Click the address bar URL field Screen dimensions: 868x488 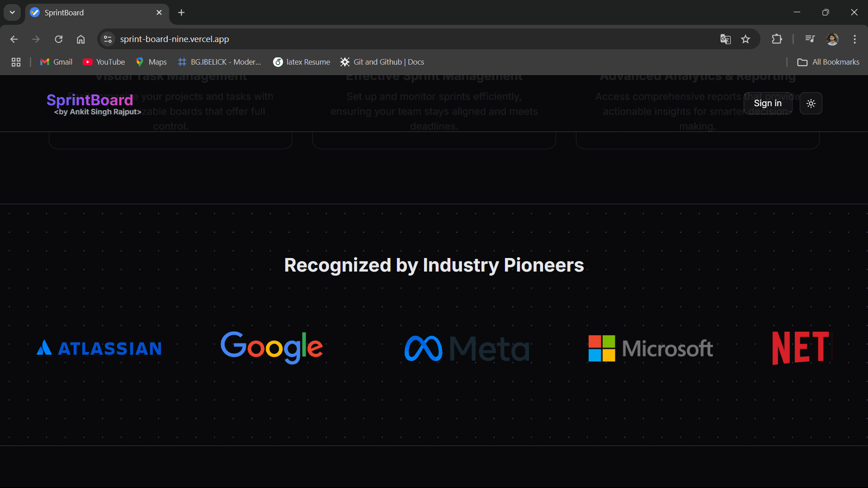click(407, 39)
